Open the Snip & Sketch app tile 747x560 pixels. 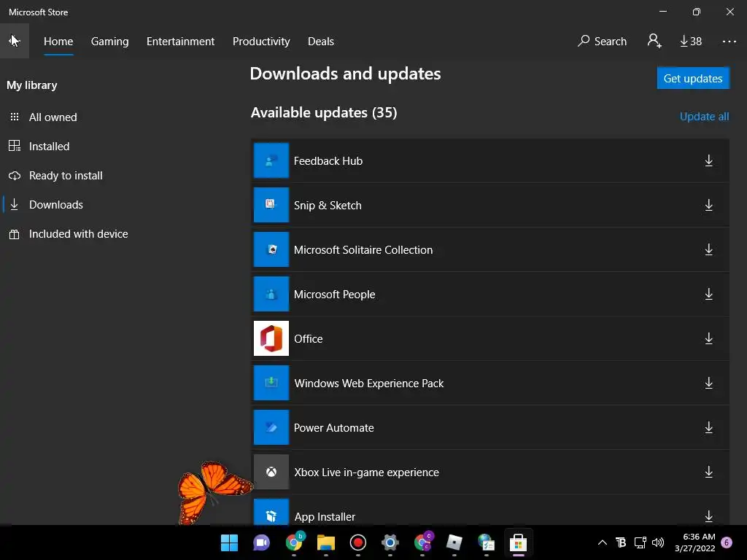(x=271, y=205)
